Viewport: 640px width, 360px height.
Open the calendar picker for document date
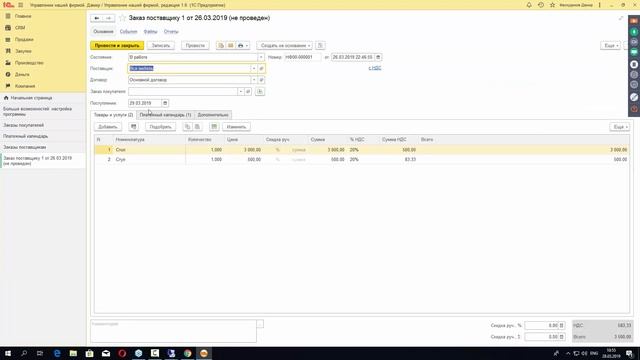(x=378, y=57)
